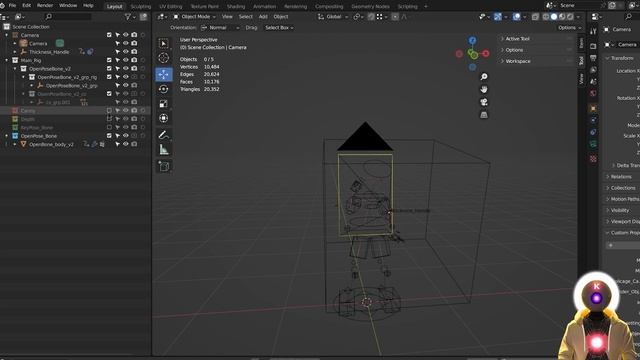The width and height of the screenshot is (640, 360).
Task: Expand the Active Tool panel
Action: (517, 39)
